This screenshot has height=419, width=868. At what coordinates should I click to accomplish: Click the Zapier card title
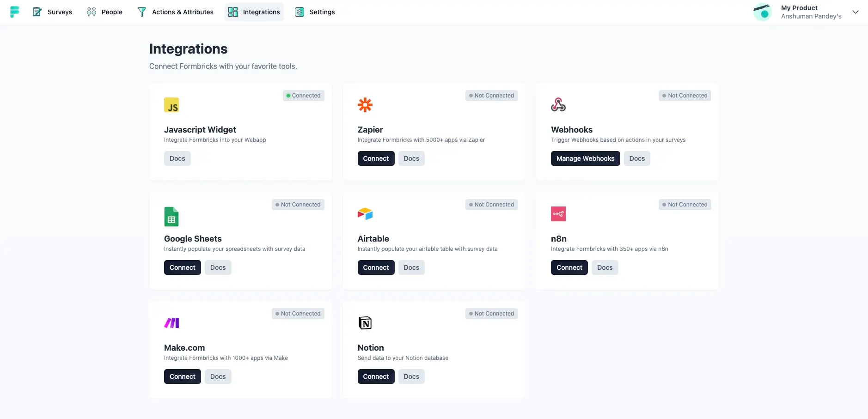[370, 130]
